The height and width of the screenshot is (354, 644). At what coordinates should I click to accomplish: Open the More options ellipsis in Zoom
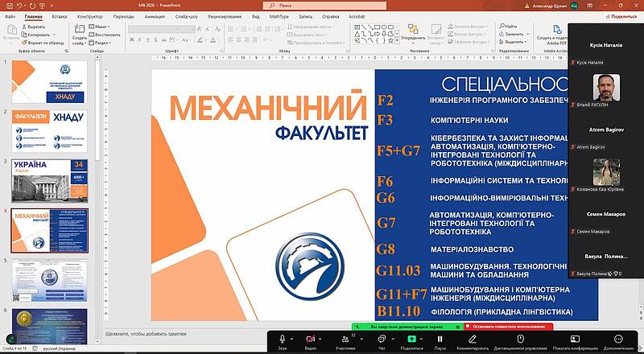(617, 339)
